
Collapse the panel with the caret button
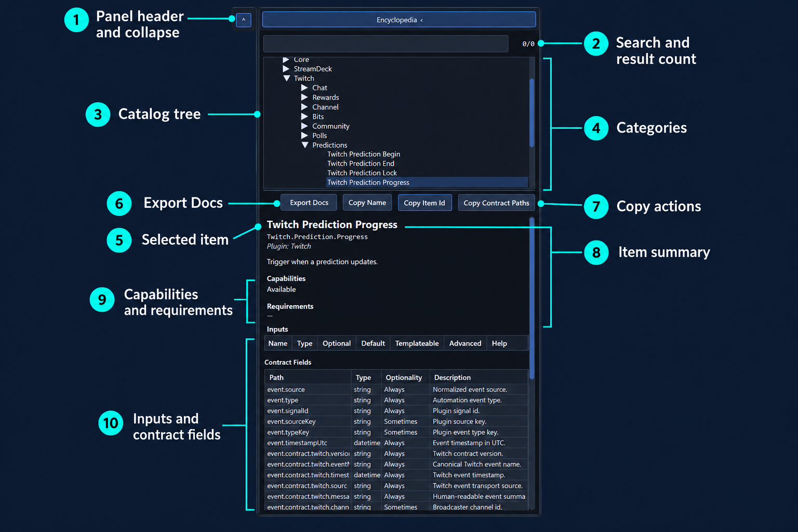coord(243,20)
